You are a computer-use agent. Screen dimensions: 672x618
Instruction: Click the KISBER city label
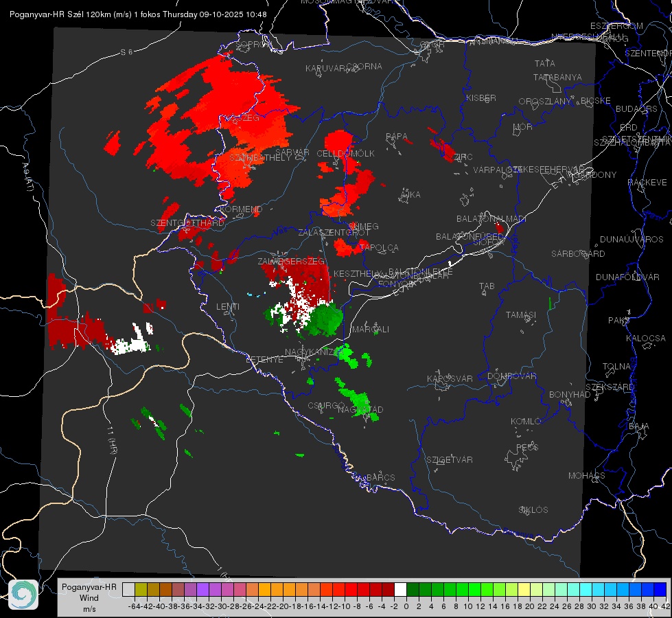pyautogui.click(x=481, y=98)
